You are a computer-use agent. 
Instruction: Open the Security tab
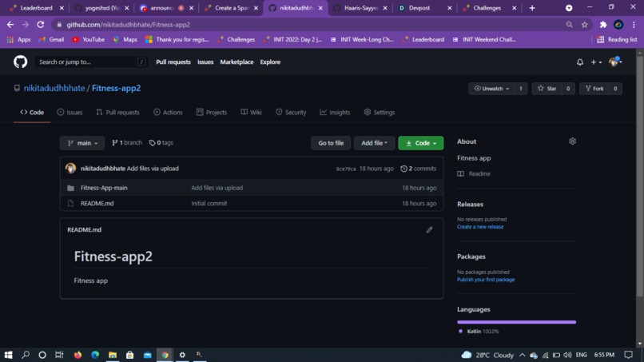point(291,112)
